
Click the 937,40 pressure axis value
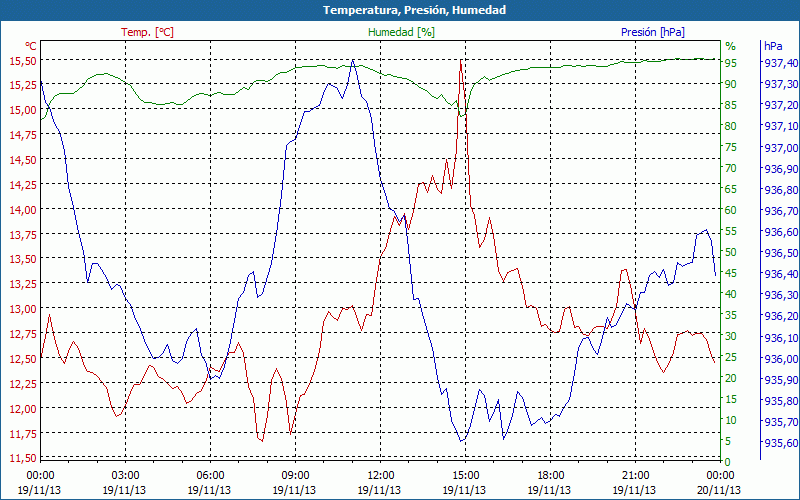coord(779,63)
